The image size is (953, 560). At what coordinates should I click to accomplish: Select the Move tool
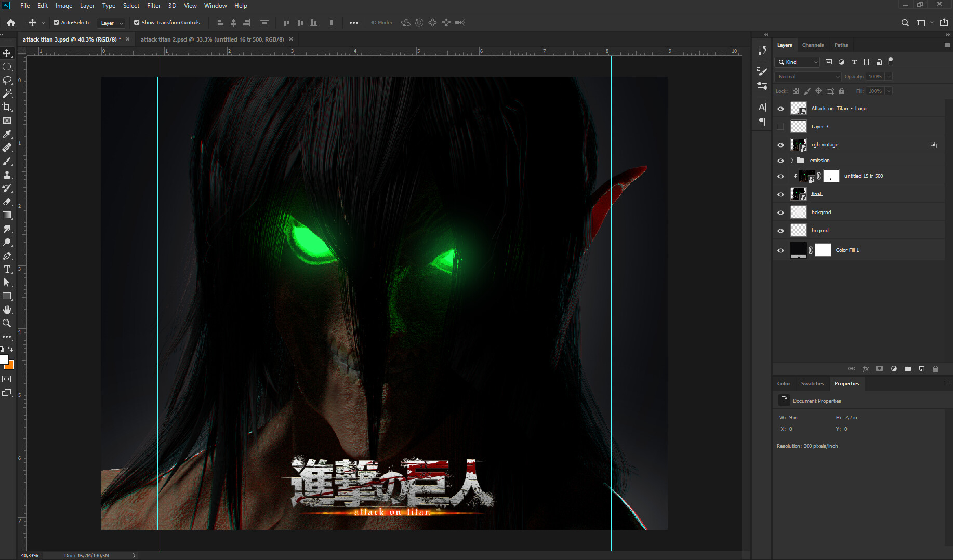[7, 54]
